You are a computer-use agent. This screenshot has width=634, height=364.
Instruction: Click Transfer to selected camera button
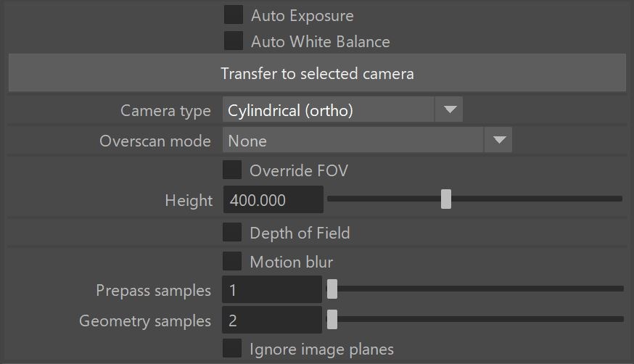[x=318, y=73]
